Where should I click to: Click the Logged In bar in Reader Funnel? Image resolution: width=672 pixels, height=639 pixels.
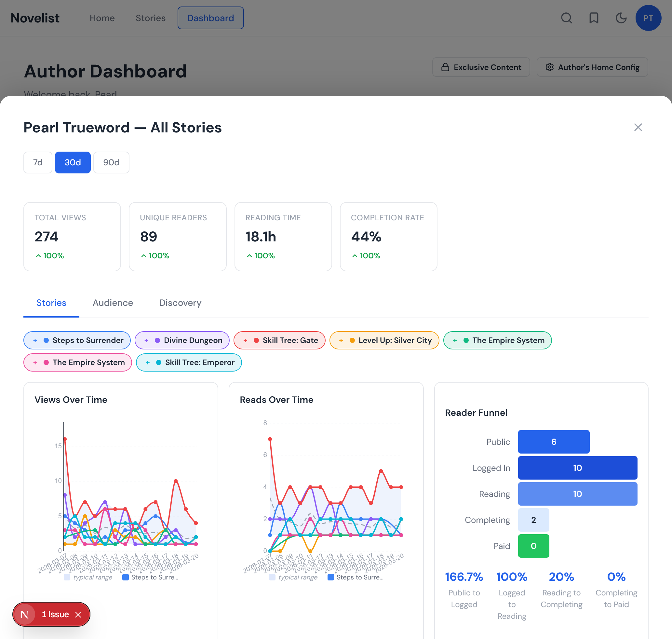click(x=577, y=468)
